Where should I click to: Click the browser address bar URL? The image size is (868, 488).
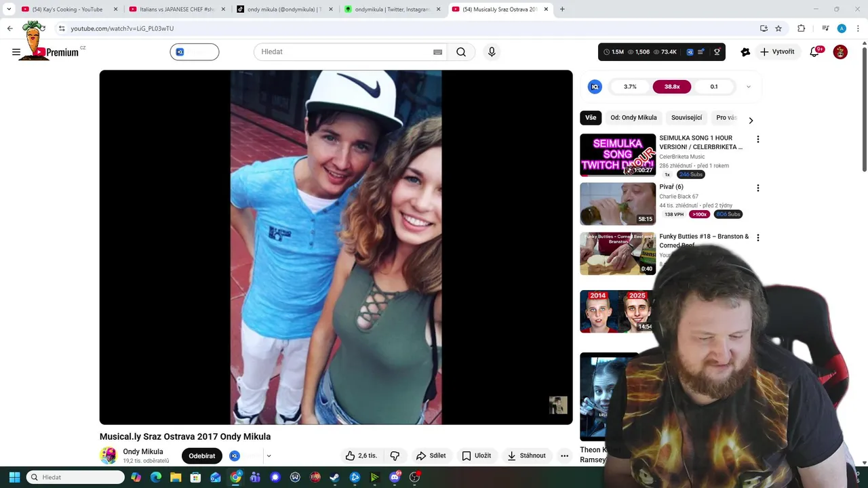pyautogui.click(x=122, y=28)
